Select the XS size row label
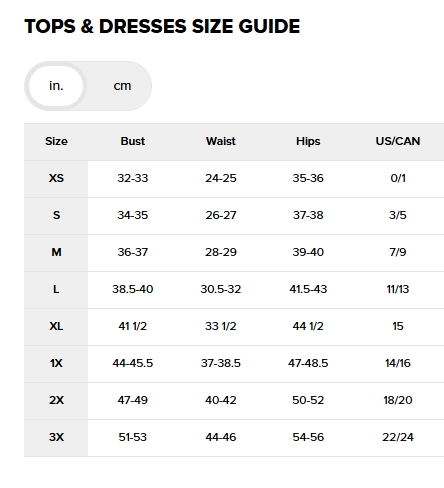The width and height of the screenshot is (444, 488). click(x=56, y=178)
